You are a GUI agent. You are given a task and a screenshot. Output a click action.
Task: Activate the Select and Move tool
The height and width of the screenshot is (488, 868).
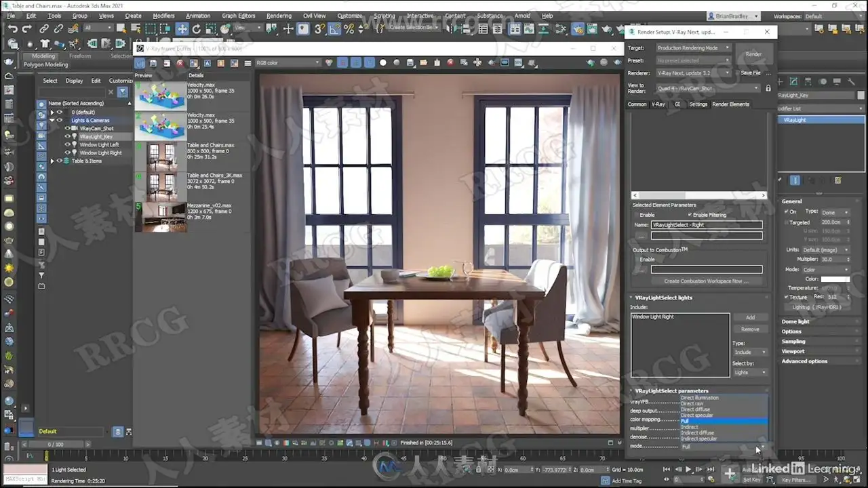click(182, 29)
